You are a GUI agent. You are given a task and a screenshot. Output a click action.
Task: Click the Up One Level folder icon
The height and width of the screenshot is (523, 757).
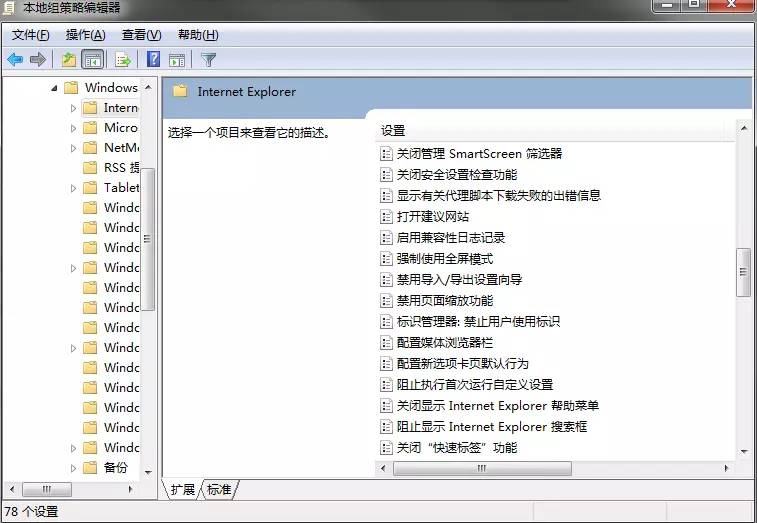tap(68, 60)
